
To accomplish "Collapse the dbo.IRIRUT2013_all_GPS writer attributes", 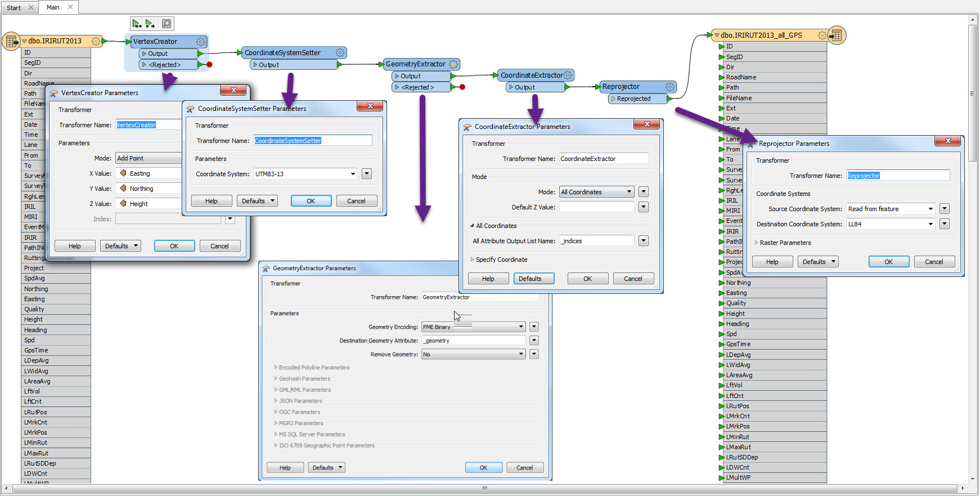I will [x=717, y=35].
